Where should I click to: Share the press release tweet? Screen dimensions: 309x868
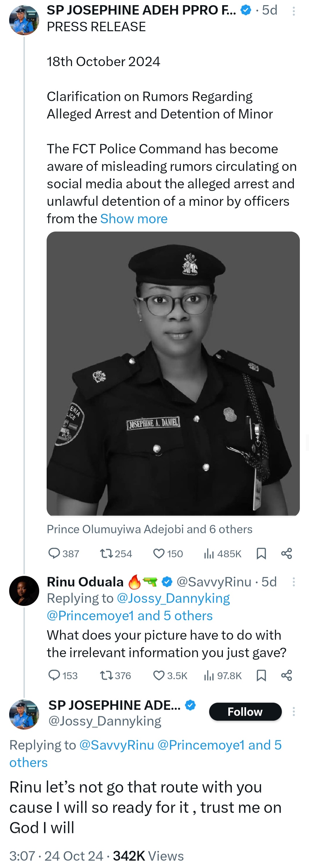[286, 553]
